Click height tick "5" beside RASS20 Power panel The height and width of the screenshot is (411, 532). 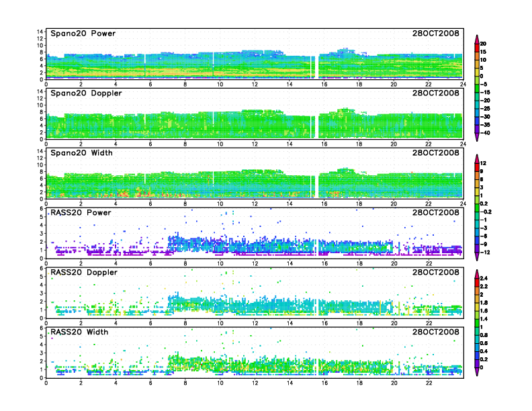[42, 217]
